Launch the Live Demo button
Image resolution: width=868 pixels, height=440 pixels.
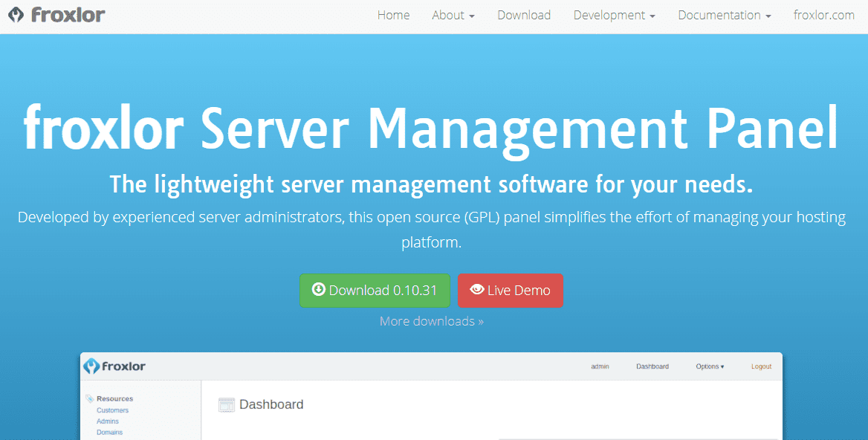[x=511, y=291]
